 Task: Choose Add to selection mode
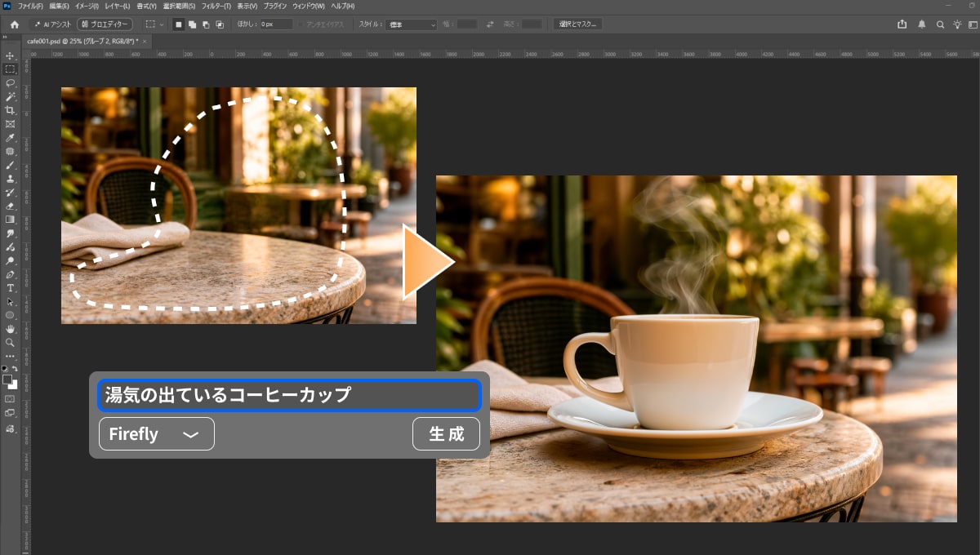[x=192, y=24]
